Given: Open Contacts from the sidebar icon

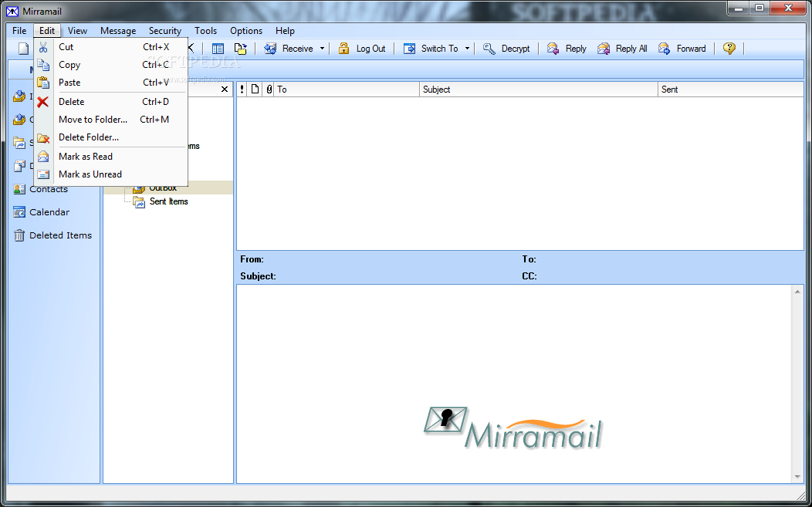Looking at the screenshot, I should coord(19,189).
